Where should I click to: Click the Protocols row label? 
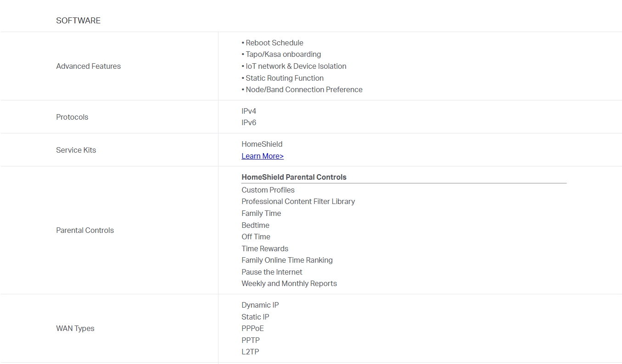click(72, 117)
